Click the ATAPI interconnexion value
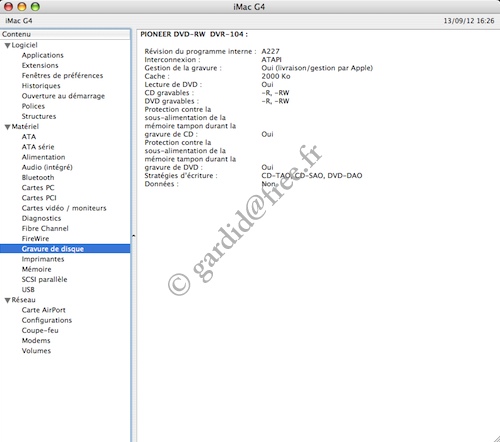 tap(271, 60)
